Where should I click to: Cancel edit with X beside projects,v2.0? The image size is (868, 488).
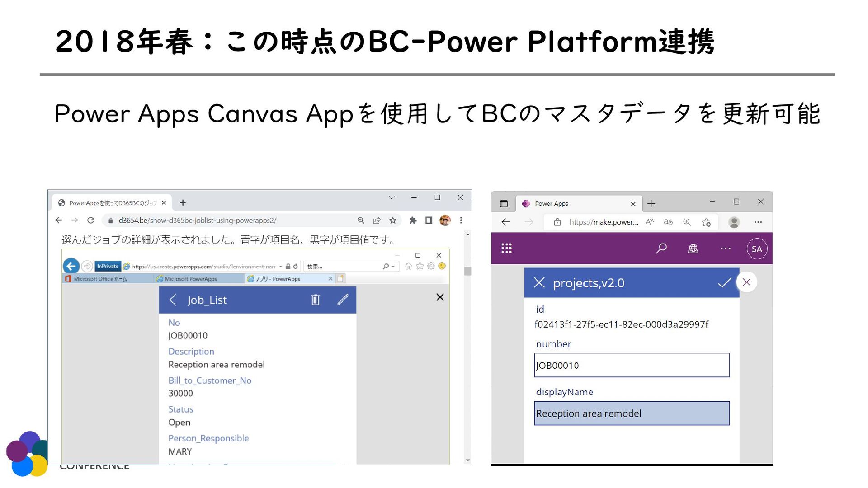539,283
